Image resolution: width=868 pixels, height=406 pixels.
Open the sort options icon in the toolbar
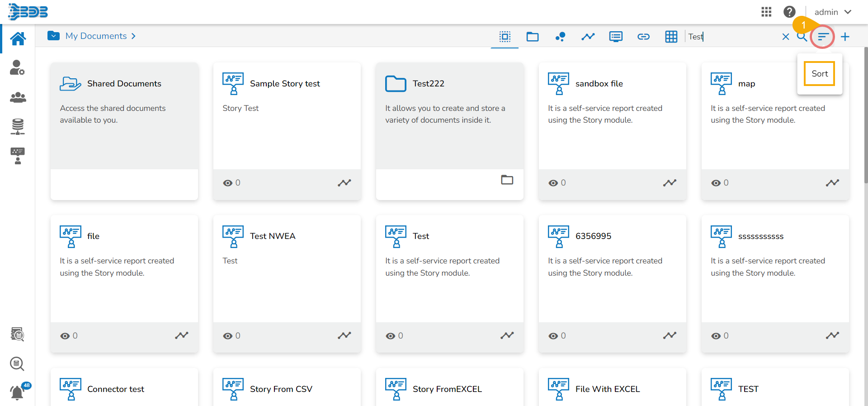(823, 37)
